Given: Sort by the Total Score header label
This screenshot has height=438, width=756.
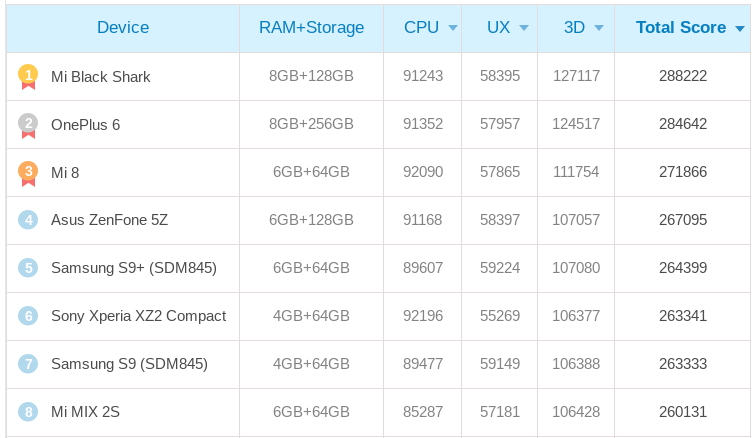Looking at the screenshot, I should coord(681,27).
